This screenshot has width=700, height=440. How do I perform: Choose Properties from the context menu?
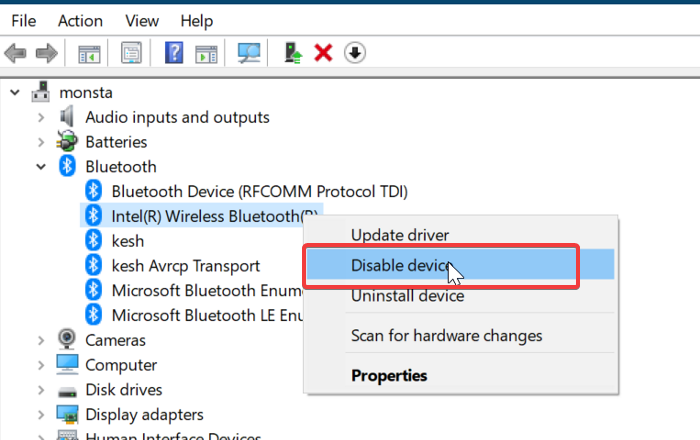[460, 375]
